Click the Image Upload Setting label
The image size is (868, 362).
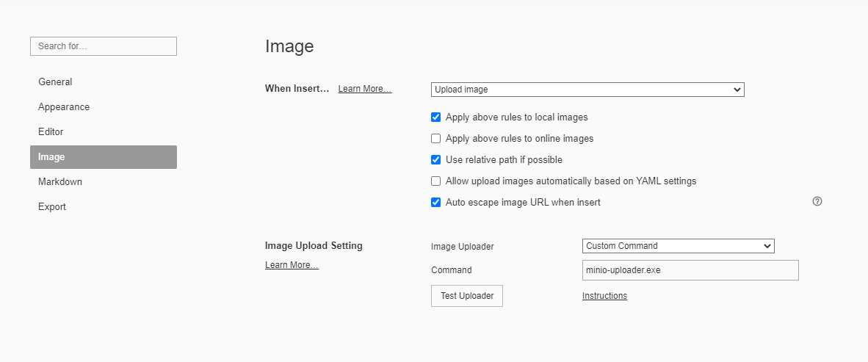[x=314, y=246]
